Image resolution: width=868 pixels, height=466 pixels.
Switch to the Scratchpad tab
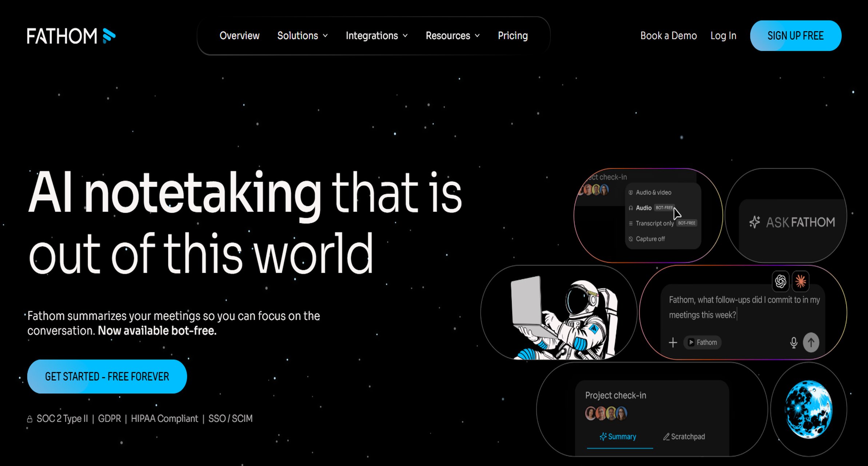pyautogui.click(x=684, y=437)
